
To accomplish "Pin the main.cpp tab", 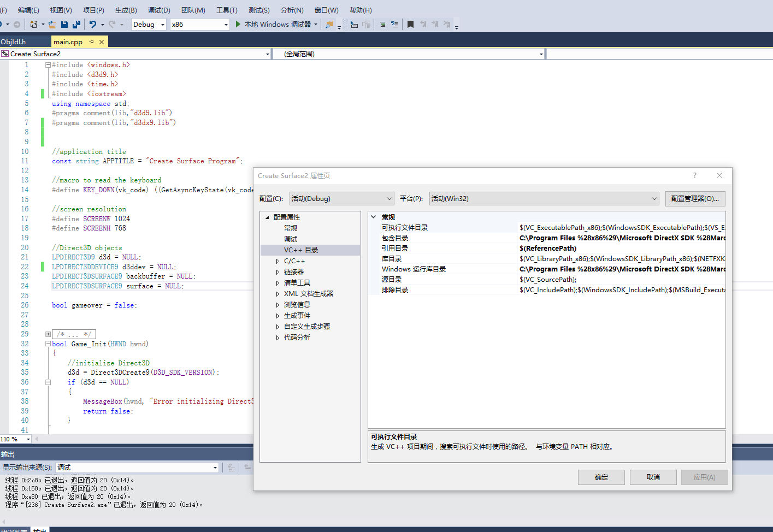I will coord(91,42).
